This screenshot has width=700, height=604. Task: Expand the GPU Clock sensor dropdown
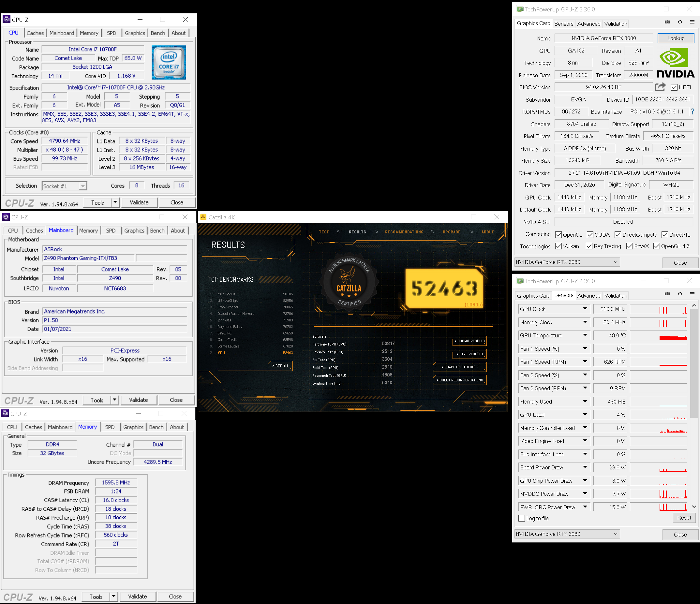585,309
